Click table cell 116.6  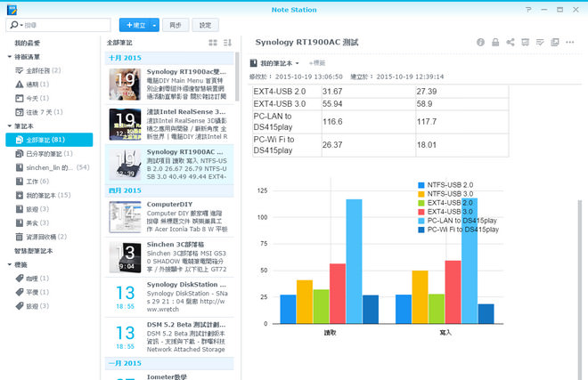tap(368, 122)
